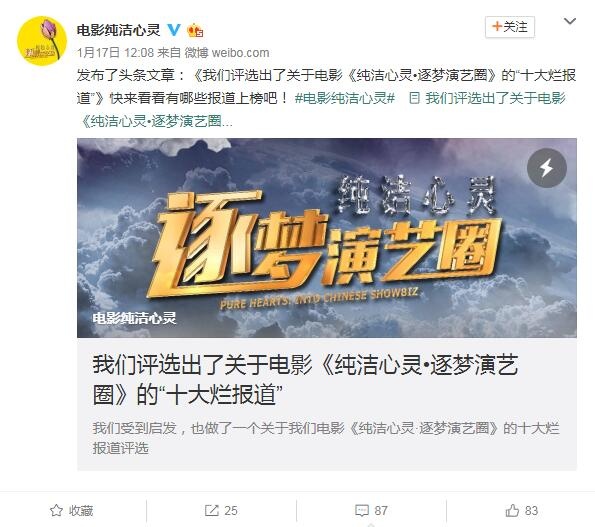Open comments via speech bubble icon 87
Viewport: 595px width, 527px height.
361,510
